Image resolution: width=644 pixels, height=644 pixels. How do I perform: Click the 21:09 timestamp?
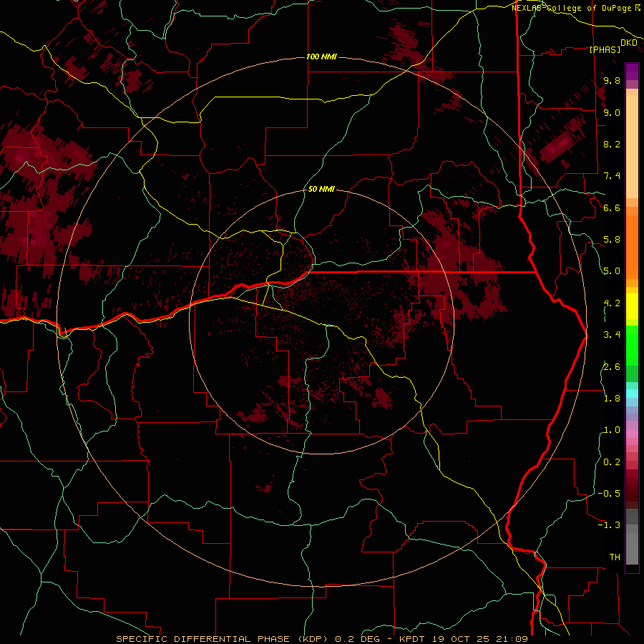511,639
